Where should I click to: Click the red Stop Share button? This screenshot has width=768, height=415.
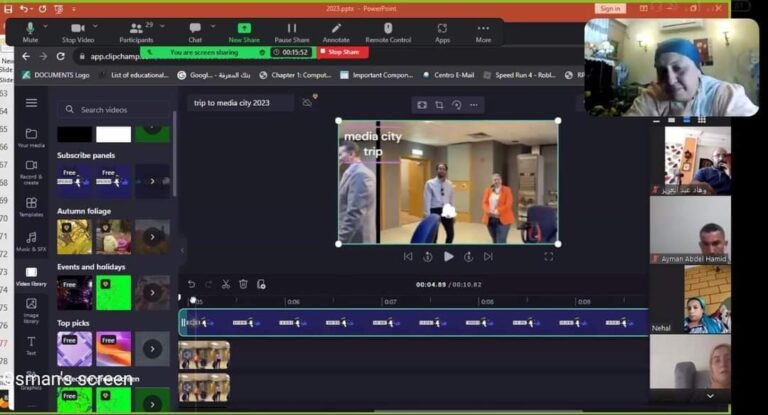pos(343,52)
